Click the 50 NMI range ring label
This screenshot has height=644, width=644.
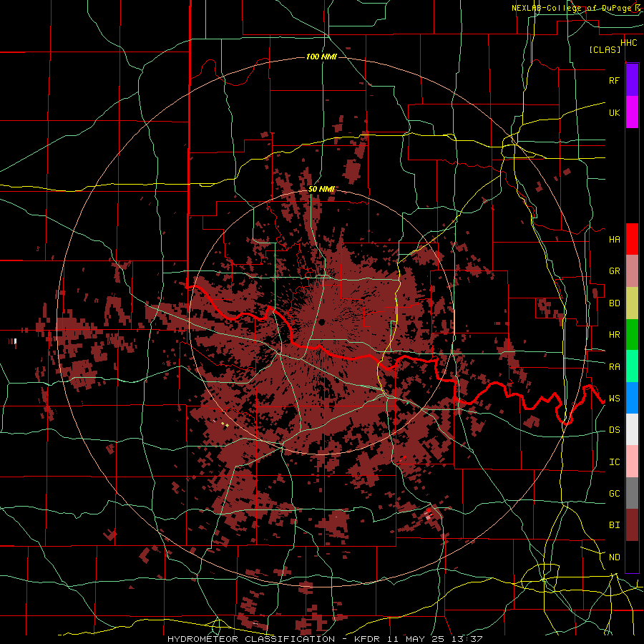321,190
